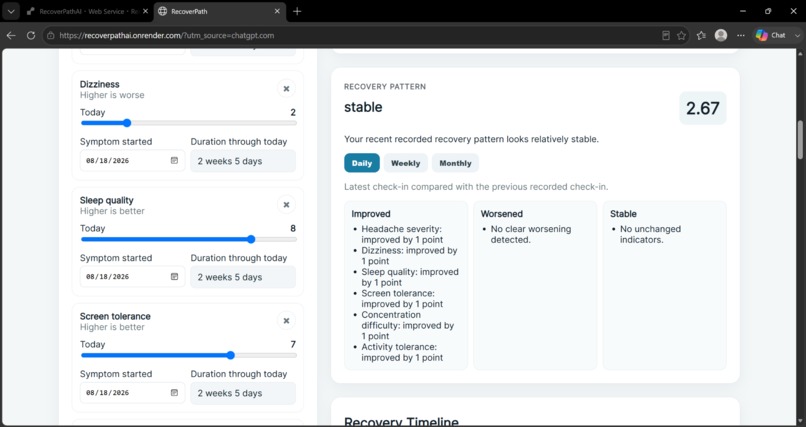Viewport: 806px width, 427px height.
Task: Click 'Headache severity: improved by 1 point'
Action: (402, 234)
